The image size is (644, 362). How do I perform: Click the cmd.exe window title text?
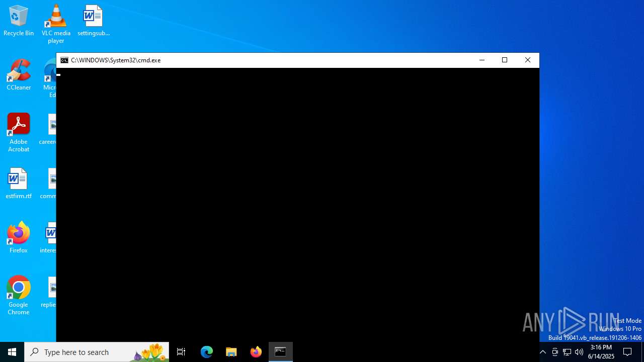coord(116,60)
